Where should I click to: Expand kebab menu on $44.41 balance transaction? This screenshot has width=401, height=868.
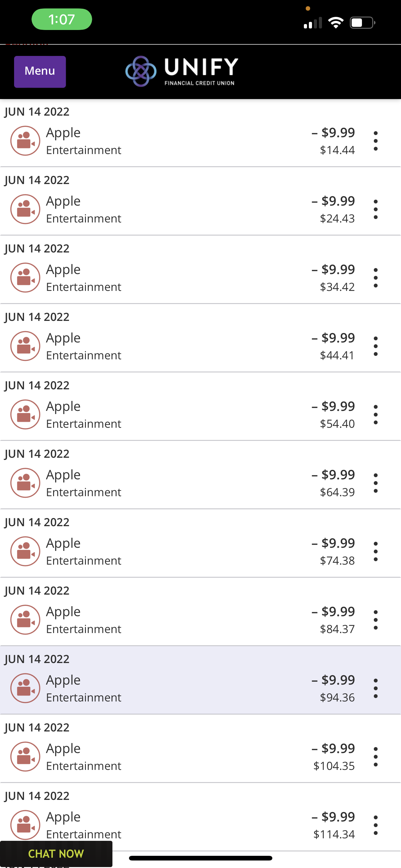coord(375,346)
